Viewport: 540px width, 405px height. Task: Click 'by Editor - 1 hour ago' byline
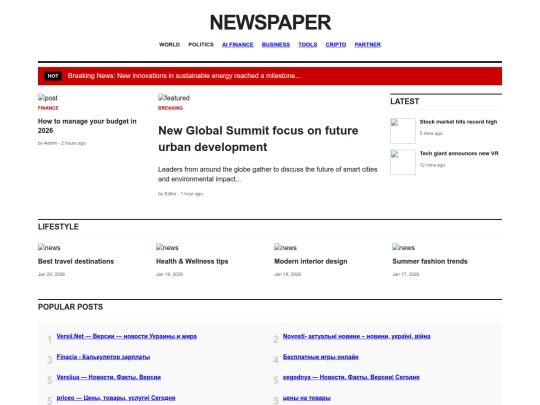click(x=180, y=194)
